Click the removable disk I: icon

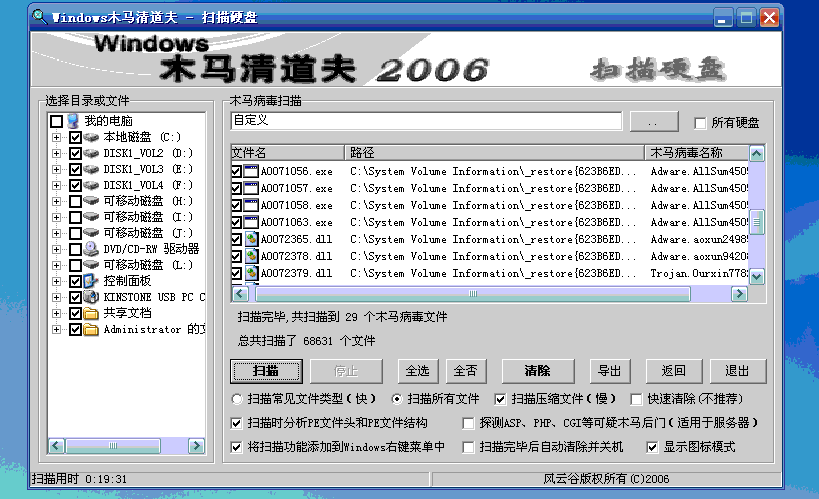point(91,217)
